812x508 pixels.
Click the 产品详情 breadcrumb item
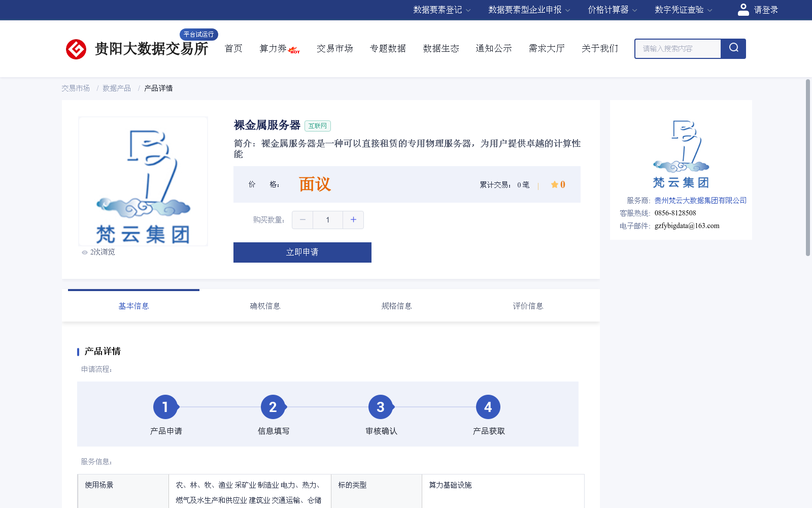[x=158, y=88]
